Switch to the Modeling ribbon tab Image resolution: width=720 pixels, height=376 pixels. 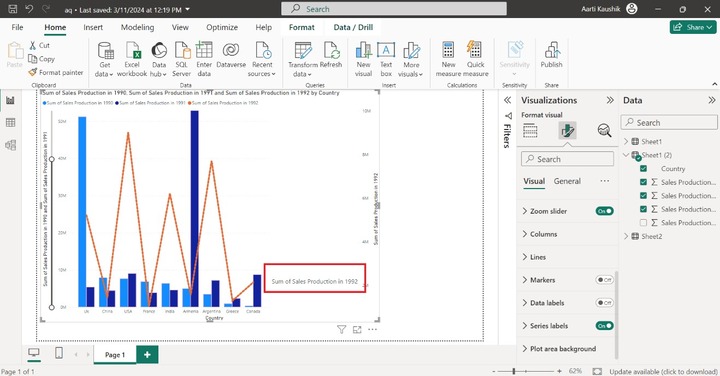pyautogui.click(x=137, y=28)
